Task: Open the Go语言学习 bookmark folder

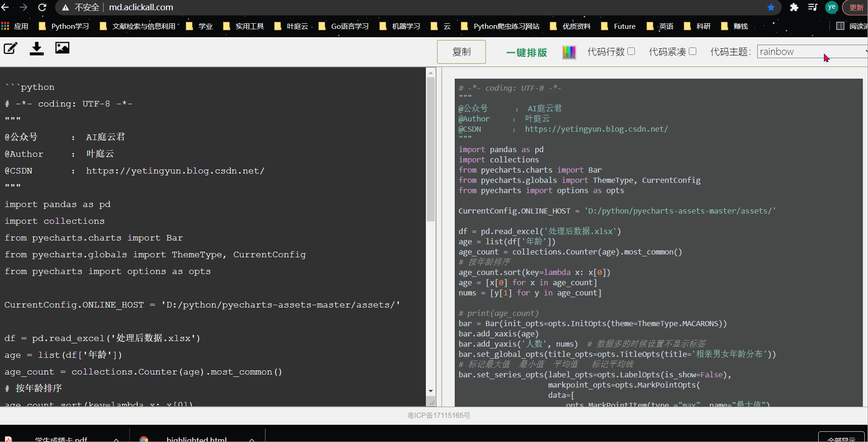Action: tap(343, 26)
